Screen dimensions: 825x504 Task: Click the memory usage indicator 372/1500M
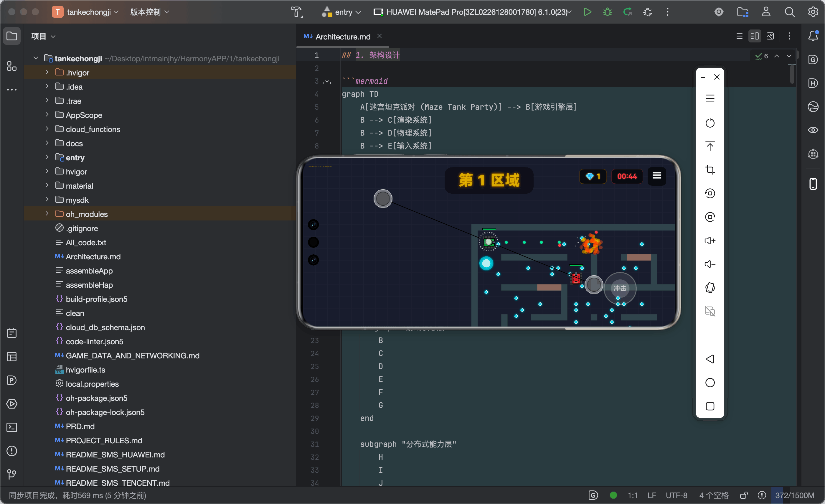click(794, 495)
